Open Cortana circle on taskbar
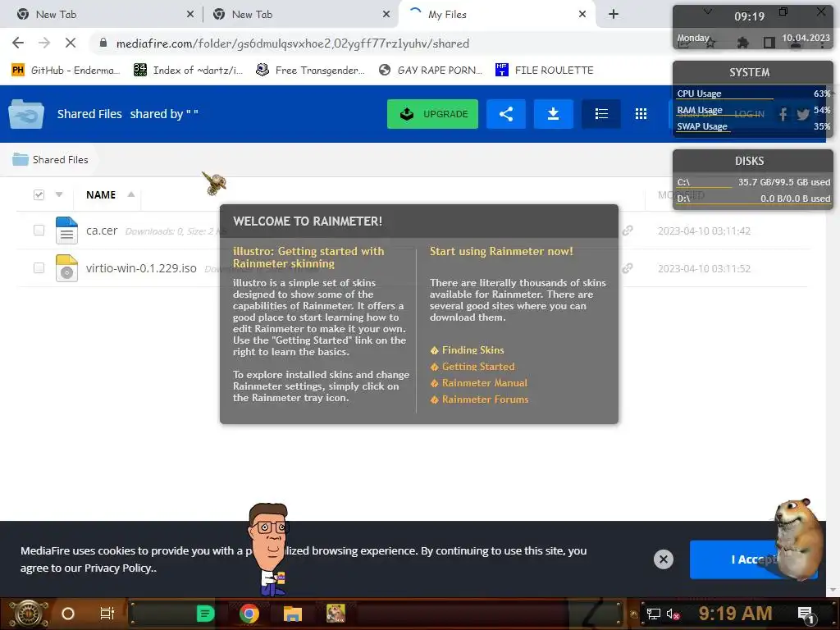 click(68, 614)
